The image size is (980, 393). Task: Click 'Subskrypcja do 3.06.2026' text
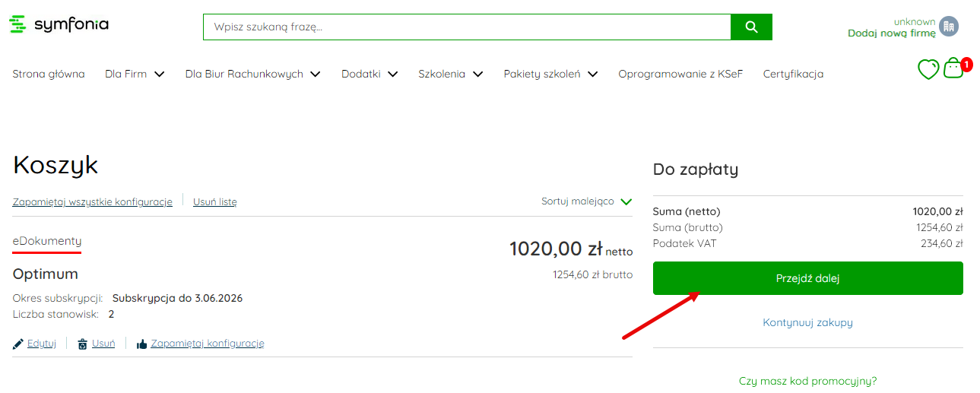[x=177, y=298]
